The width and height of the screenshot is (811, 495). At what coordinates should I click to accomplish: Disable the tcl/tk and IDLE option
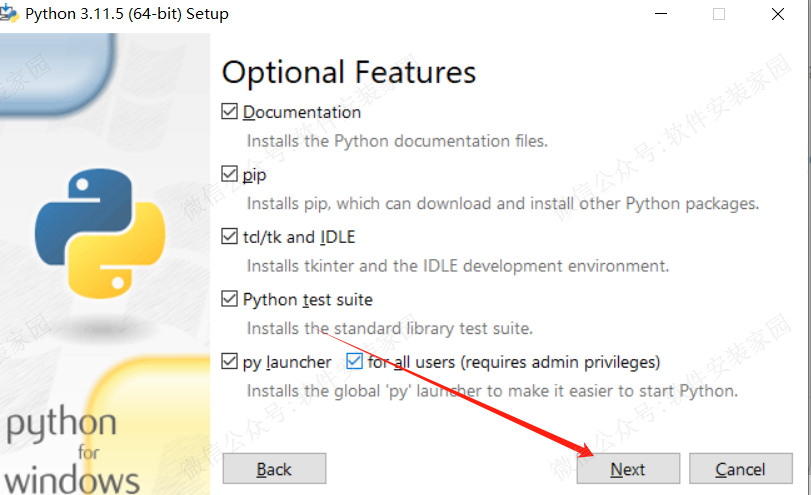230,237
